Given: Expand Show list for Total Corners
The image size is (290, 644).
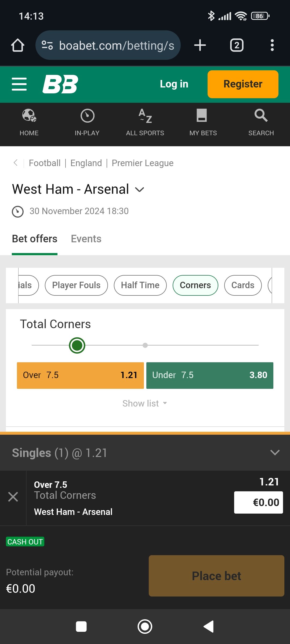Looking at the screenshot, I should [x=145, y=403].
